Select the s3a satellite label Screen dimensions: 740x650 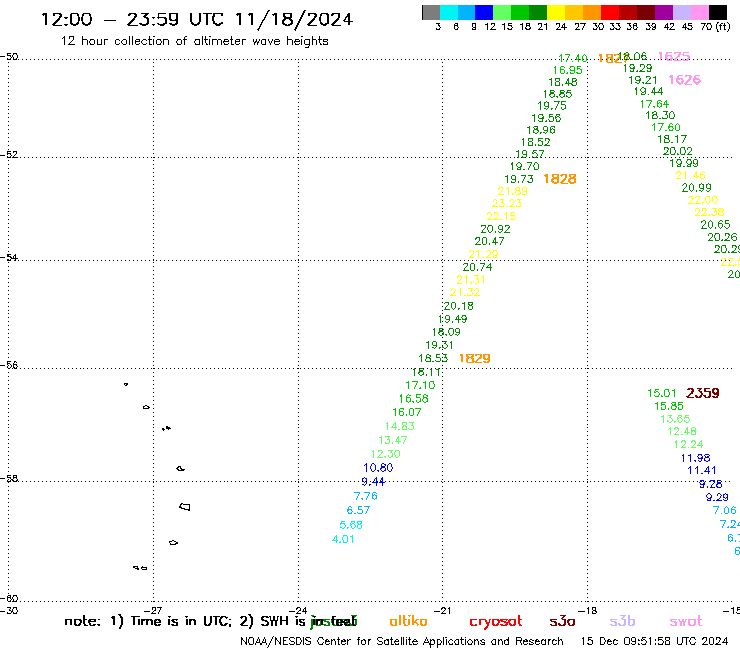click(x=563, y=621)
